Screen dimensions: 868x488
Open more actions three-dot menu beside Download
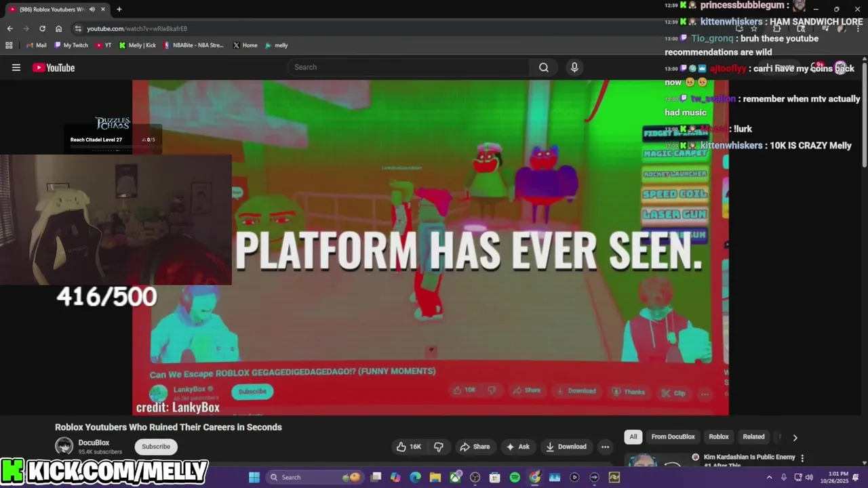pos(605,447)
